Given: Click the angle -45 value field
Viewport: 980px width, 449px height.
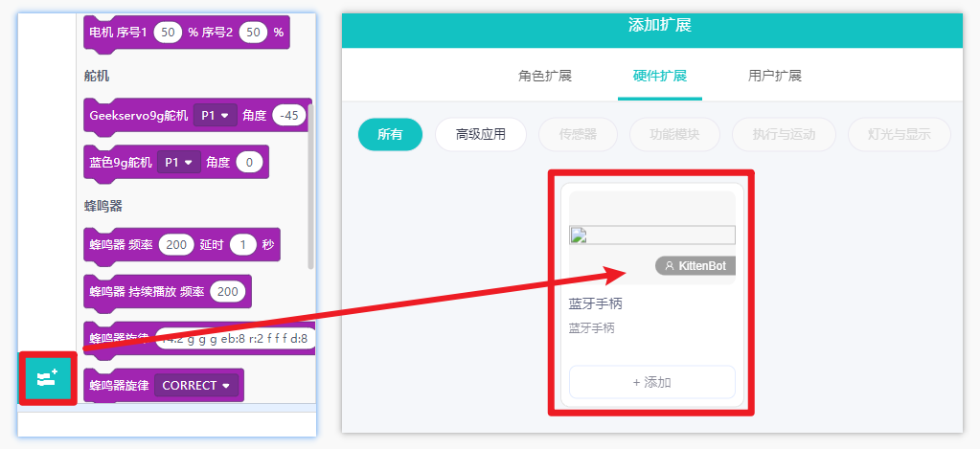Looking at the screenshot, I should 289,116.
